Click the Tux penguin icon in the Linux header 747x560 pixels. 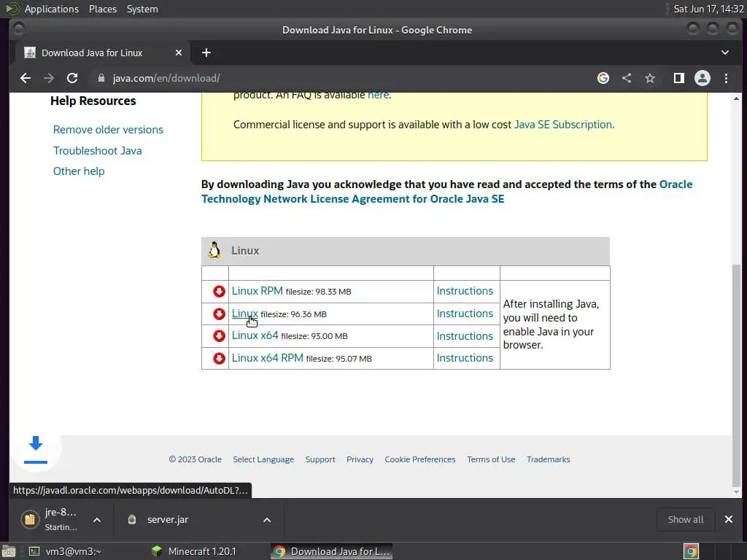(x=214, y=251)
